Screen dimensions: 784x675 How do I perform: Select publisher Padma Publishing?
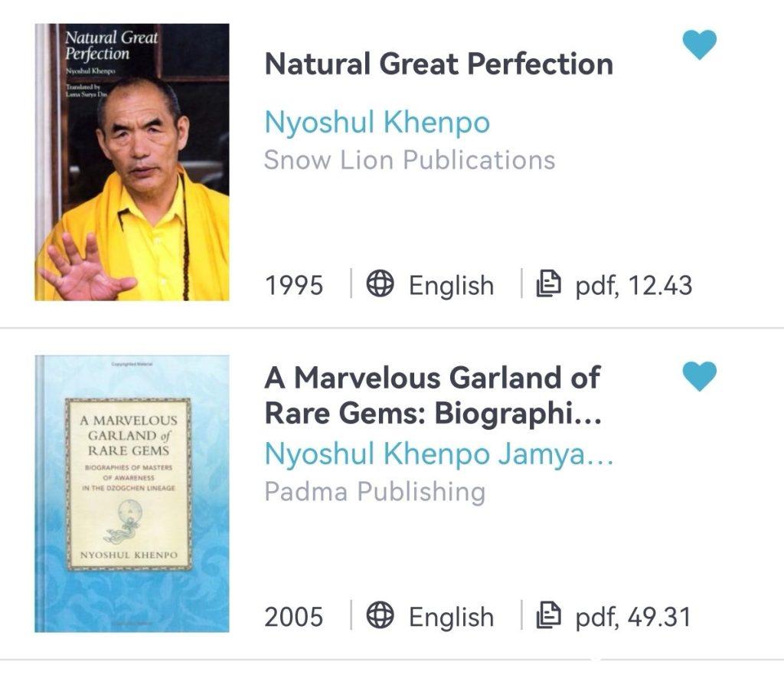[375, 491]
